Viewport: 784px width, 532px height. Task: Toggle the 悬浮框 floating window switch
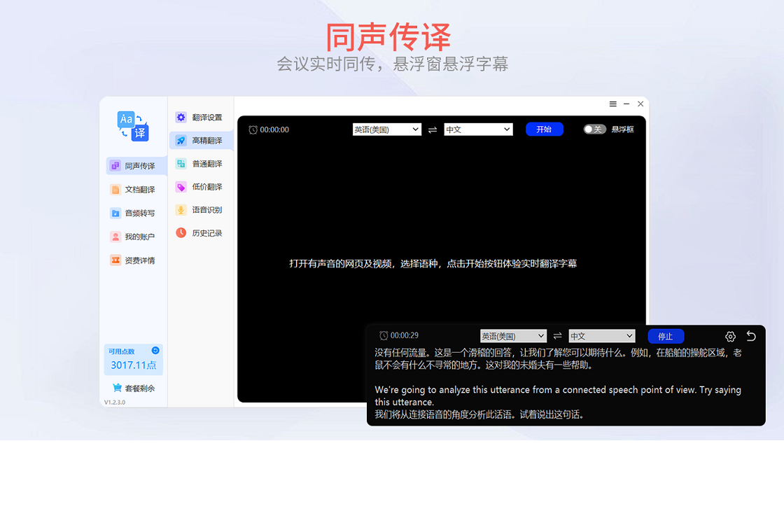tap(594, 129)
